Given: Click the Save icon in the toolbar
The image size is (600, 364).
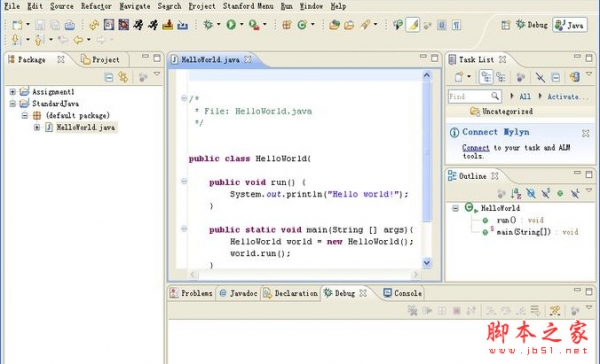Looking at the screenshot, I should pyautogui.click(x=40, y=25).
